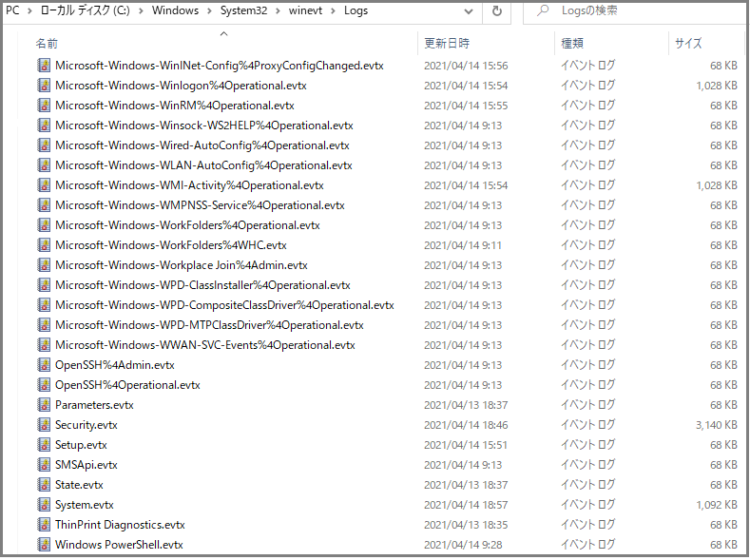Click the icon of WMPNSS-Service log

coord(44,205)
